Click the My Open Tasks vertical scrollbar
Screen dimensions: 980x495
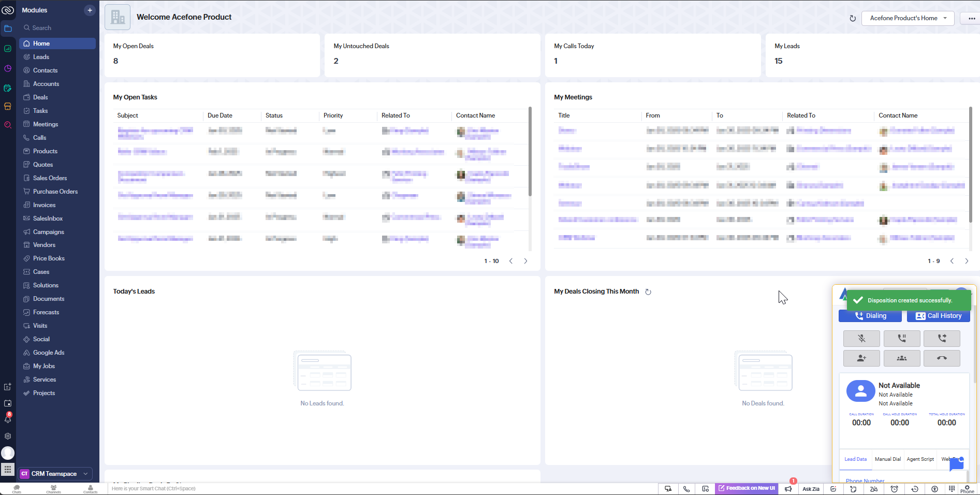[x=530, y=152]
